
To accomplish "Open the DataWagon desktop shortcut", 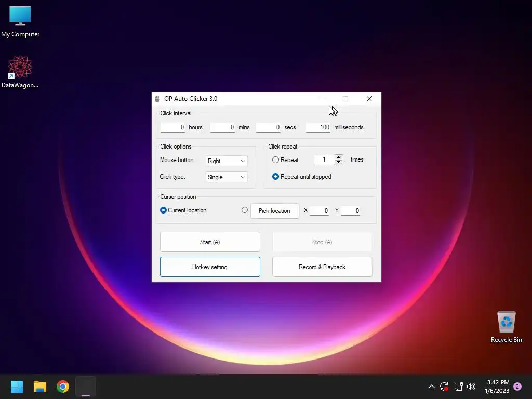I will [20, 72].
